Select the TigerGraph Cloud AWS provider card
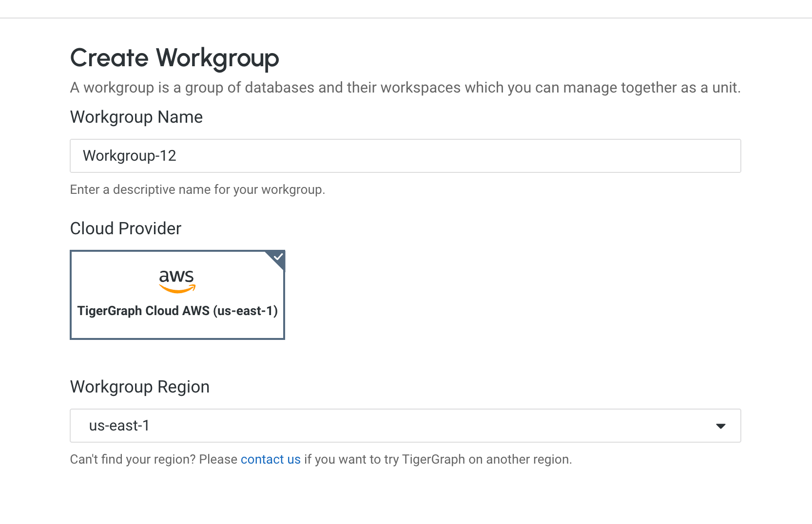812x524 pixels. pyautogui.click(x=177, y=295)
